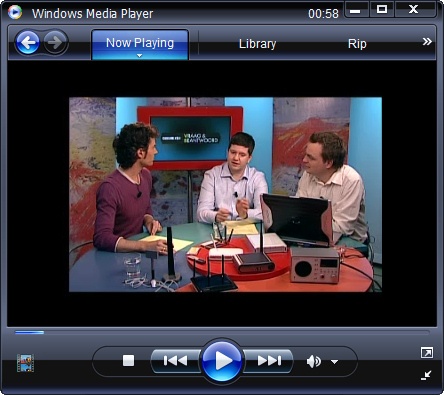Maximize the Windows Media Player window
The image size is (444, 395).
382,9
